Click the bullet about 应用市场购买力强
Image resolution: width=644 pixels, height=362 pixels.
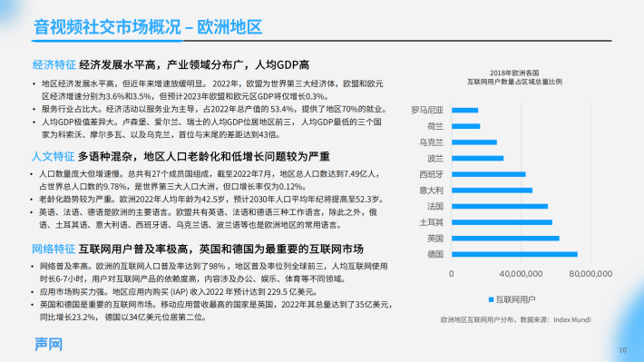(x=179, y=292)
